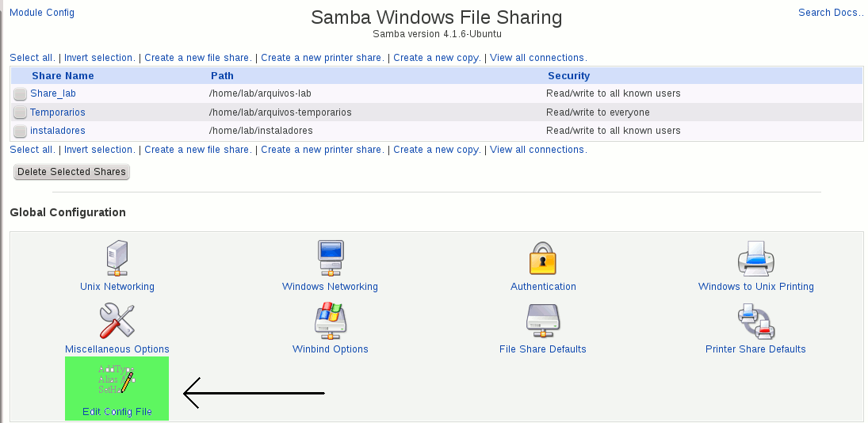The width and height of the screenshot is (868, 423).
Task: Click the Edit Config File pencil icon
Action: click(x=117, y=379)
